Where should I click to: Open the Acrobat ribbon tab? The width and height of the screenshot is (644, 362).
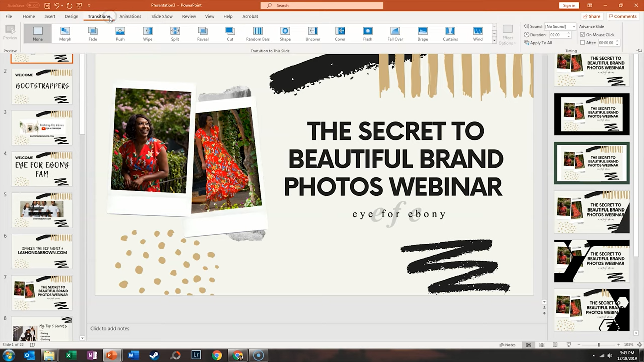(x=250, y=16)
